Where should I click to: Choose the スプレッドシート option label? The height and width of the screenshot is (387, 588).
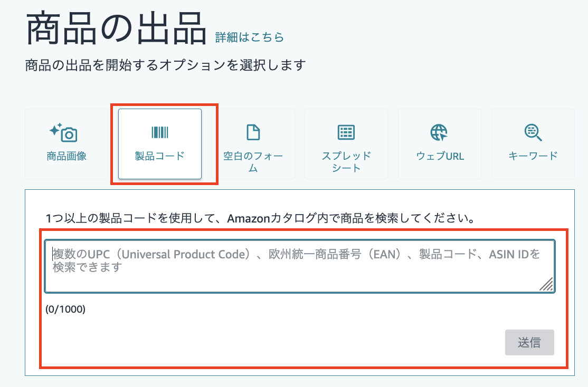point(346,162)
